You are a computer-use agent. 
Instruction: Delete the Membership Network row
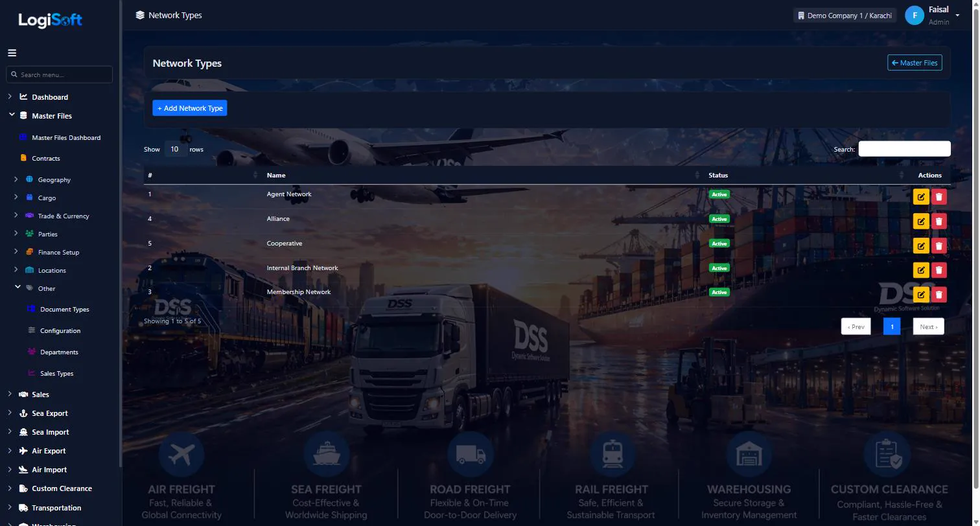coord(939,295)
